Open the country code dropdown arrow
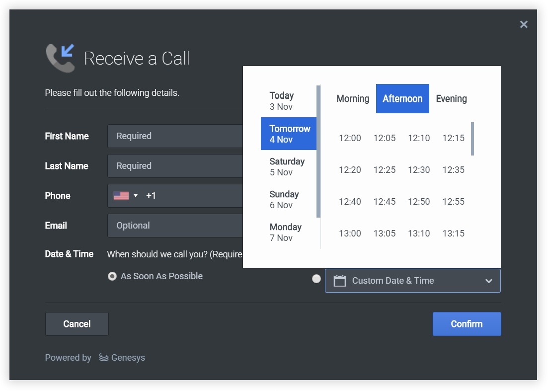Image resolution: width=548 pixels, height=392 pixels. (136, 196)
